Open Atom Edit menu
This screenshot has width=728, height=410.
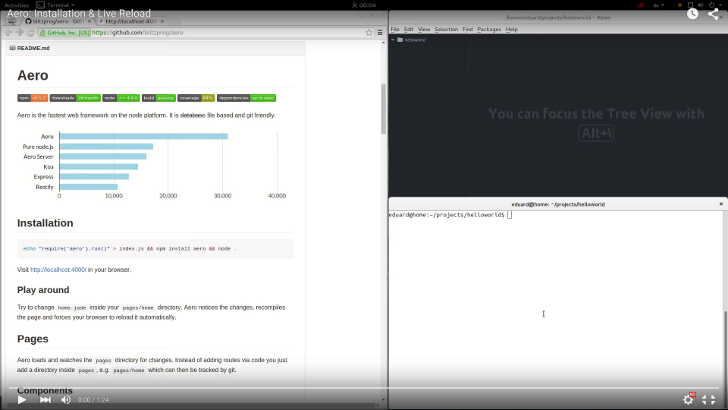pos(409,29)
